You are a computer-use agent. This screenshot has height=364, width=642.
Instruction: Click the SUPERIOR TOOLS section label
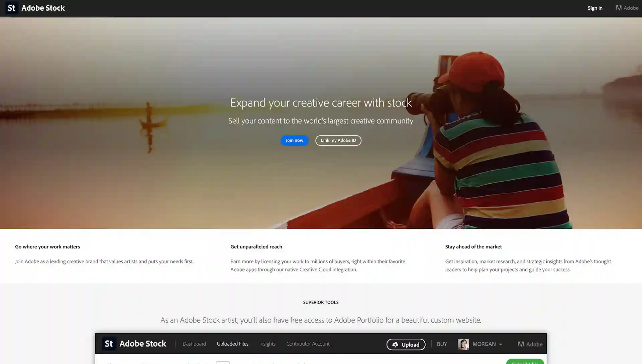[321, 302]
